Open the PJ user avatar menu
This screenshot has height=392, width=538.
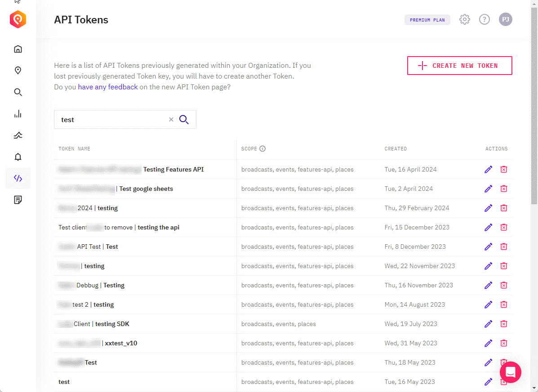[505, 19]
